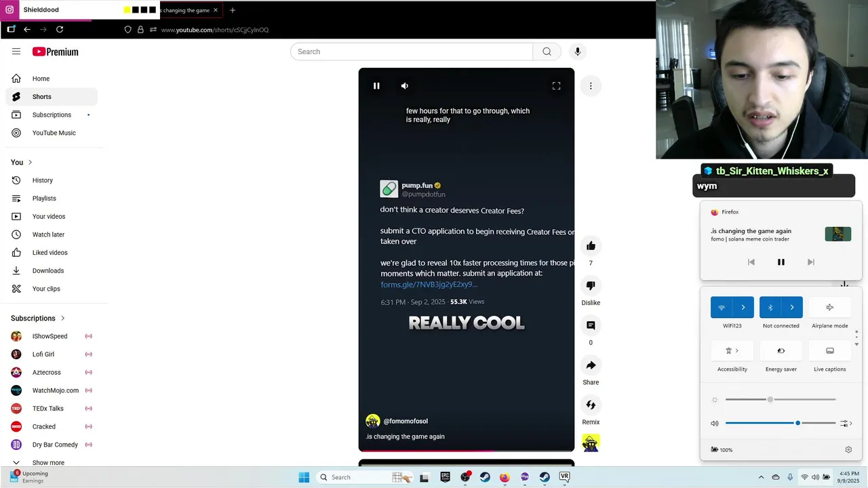This screenshot has height=488, width=868.
Task: Open a new browser tab
Action: [x=233, y=10]
